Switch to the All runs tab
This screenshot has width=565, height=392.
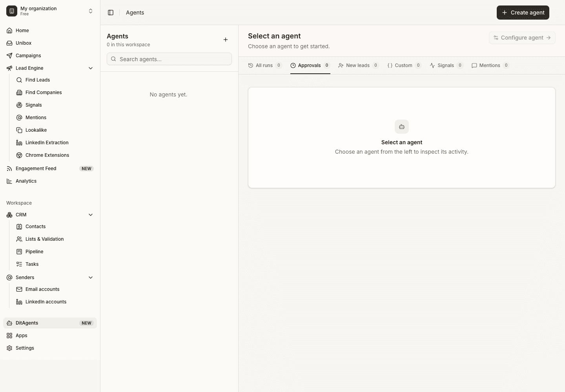pyautogui.click(x=265, y=65)
